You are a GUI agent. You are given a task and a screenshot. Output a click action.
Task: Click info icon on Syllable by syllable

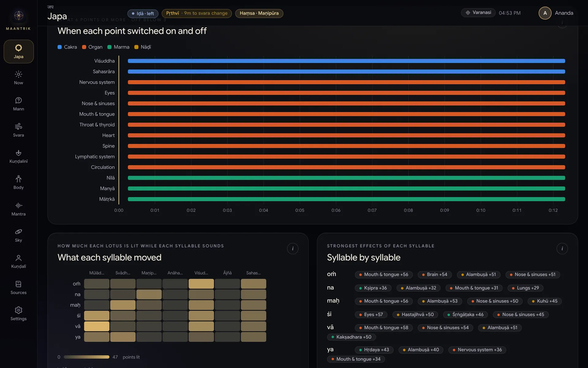562,248
